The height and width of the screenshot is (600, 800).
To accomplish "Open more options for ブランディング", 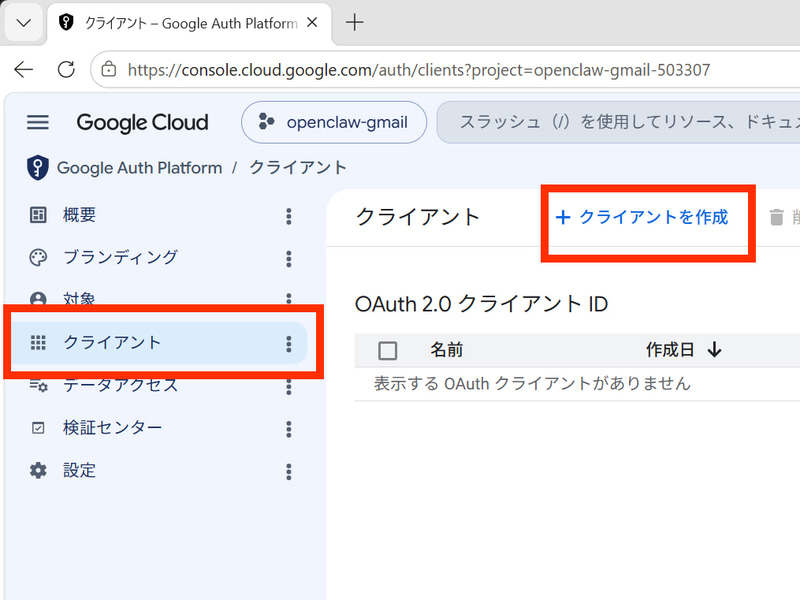I will tap(289, 259).
